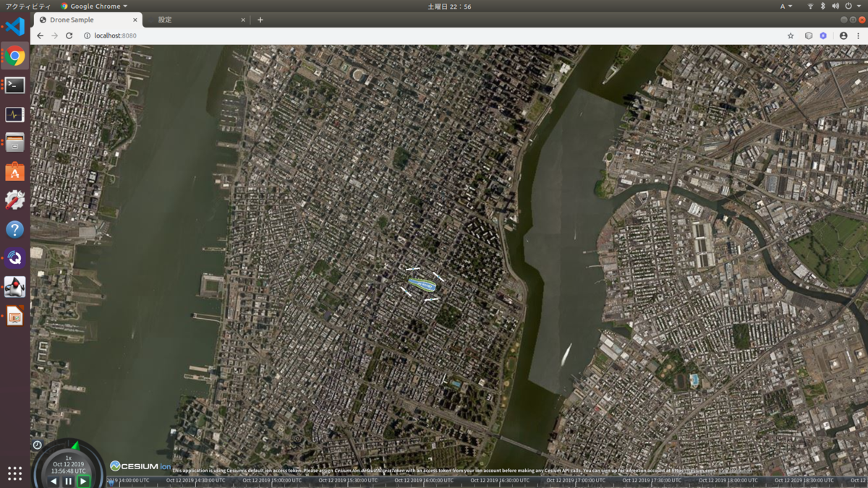Jump timeline to Oct 12 2019 15:00:00 UTC
Viewport: 868px width, 488px height.
(x=272, y=480)
